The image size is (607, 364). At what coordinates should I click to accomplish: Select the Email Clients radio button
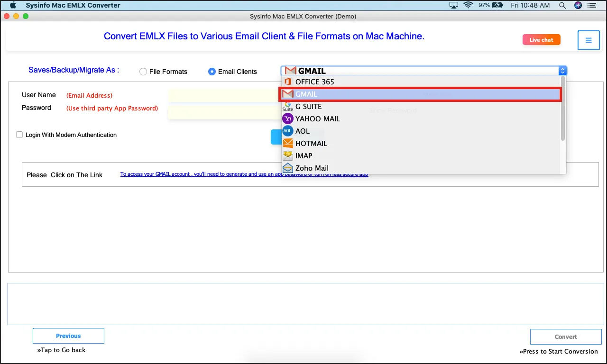pos(212,72)
